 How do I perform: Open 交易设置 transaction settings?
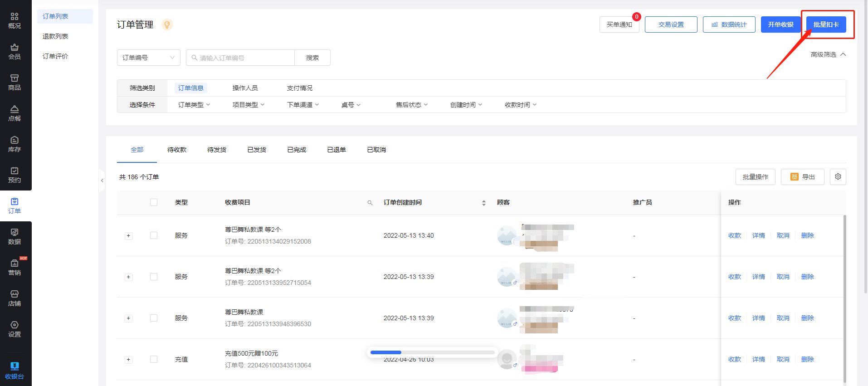pyautogui.click(x=671, y=24)
